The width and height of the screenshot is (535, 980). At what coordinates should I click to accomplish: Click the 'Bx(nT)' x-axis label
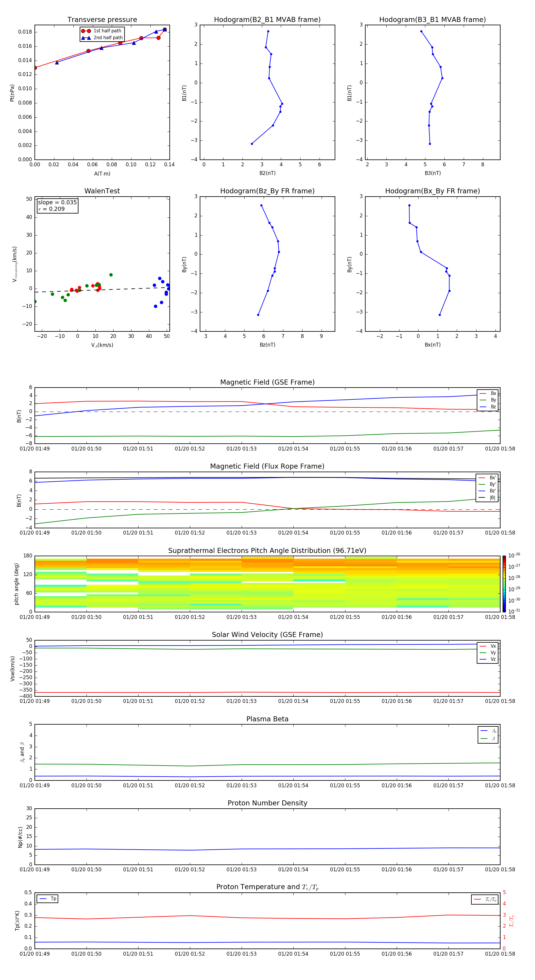point(432,345)
